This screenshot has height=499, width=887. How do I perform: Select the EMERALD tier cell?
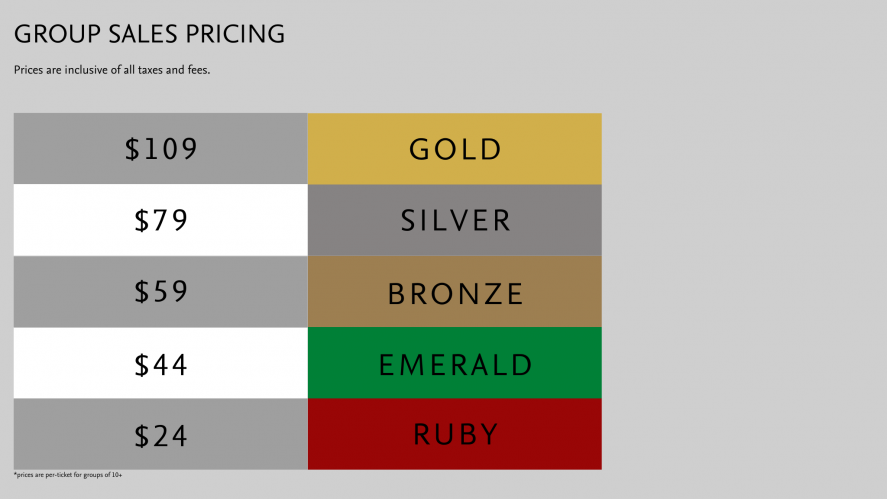click(454, 363)
